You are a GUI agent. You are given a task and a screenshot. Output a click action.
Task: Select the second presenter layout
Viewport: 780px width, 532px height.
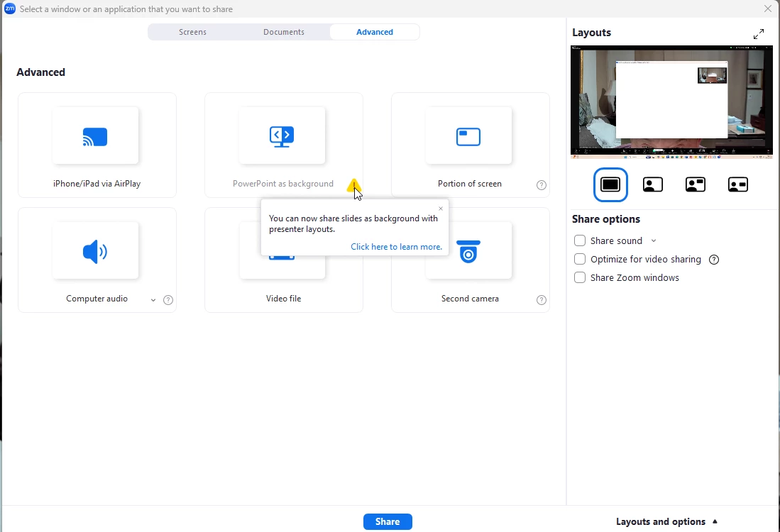(x=653, y=184)
